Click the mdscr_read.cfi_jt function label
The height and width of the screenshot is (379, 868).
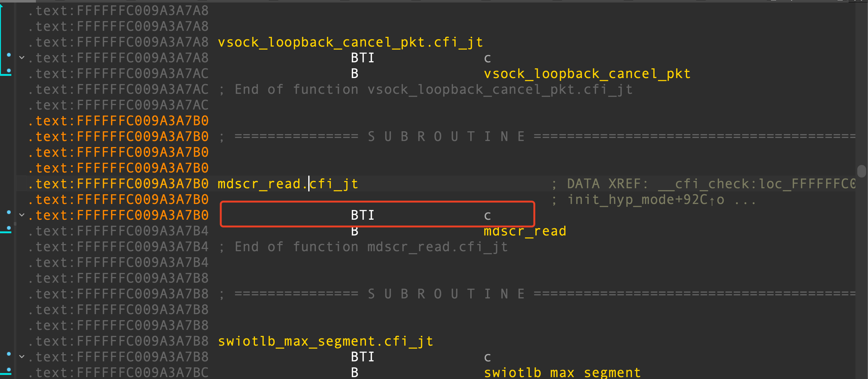(x=287, y=184)
